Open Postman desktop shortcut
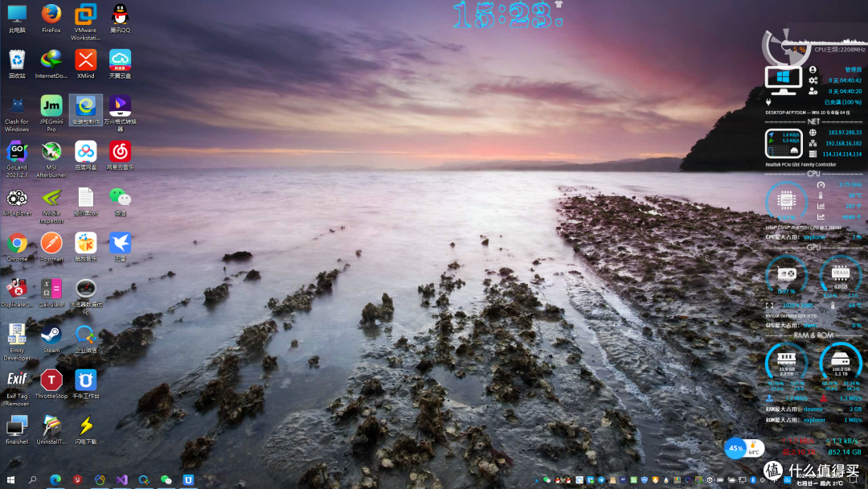Viewport: 868px width, 489px height. pos(51,248)
